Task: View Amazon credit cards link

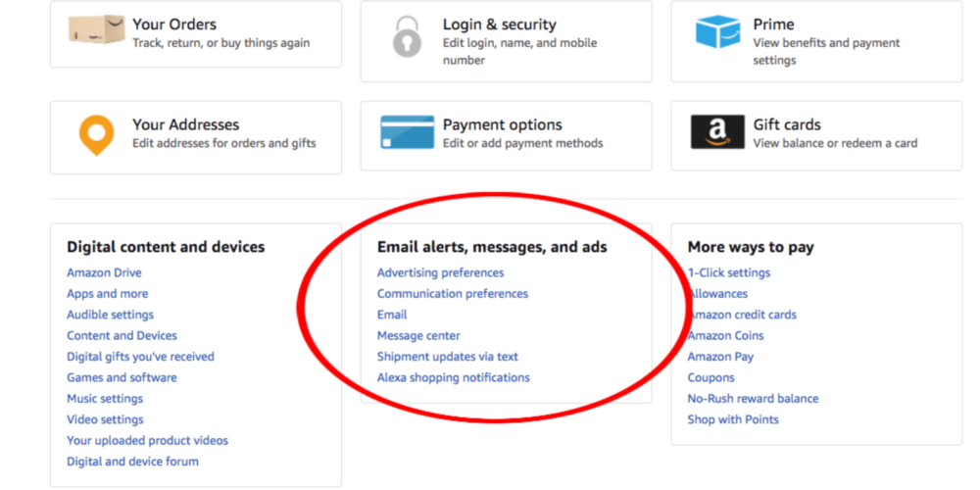Action: tap(742, 315)
